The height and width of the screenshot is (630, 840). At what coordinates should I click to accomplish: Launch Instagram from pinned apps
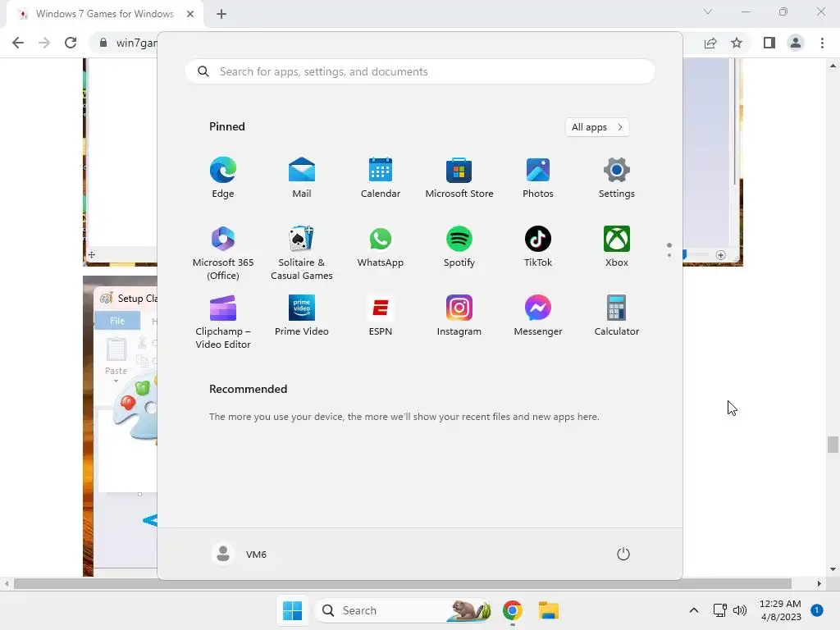pos(459,317)
